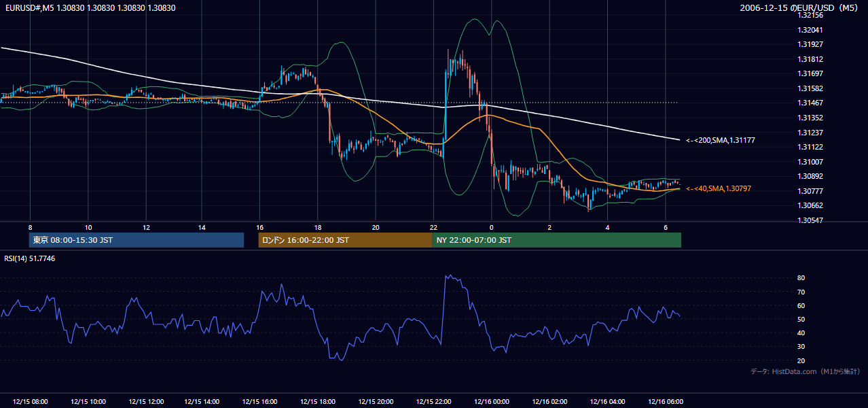The height and width of the screenshot is (408, 868).
Task: Click RSI scale value 30
Action: (801, 347)
